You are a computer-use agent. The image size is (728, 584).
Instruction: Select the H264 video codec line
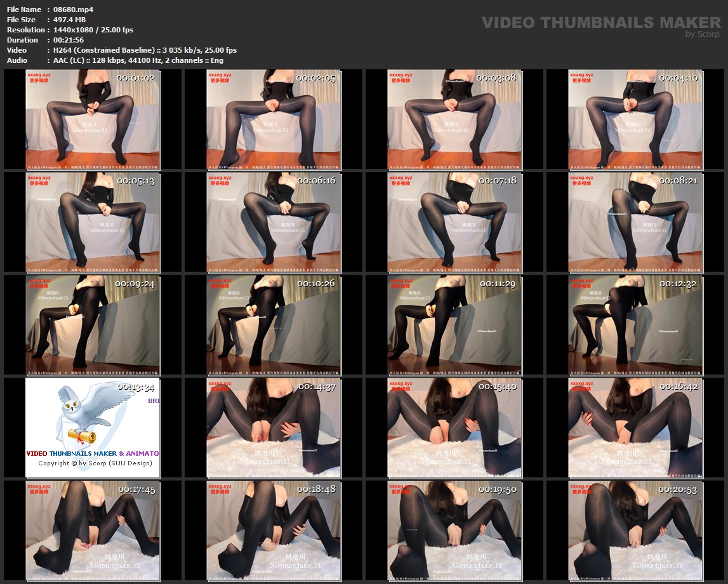(x=145, y=50)
